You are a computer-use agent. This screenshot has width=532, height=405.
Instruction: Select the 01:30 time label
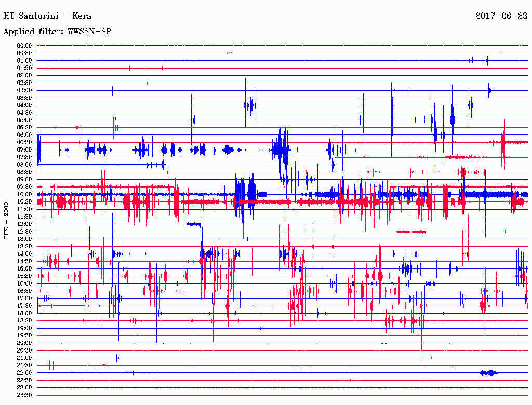pyautogui.click(x=24, y=68)
